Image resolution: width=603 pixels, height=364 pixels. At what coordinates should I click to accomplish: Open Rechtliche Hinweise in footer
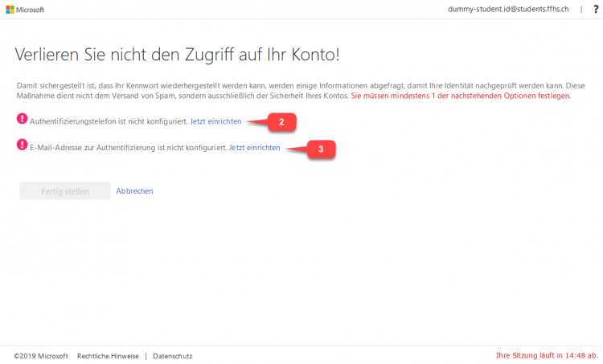tap(108, 356)
